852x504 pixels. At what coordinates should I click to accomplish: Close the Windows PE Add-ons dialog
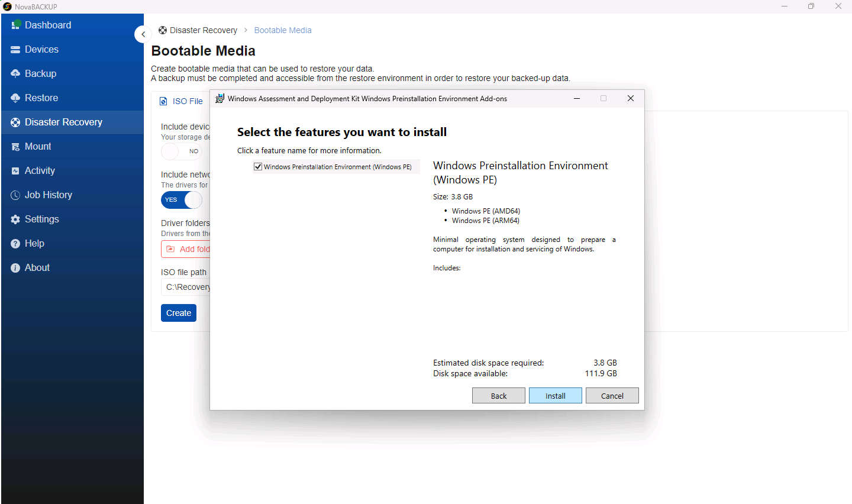tap(631, 98)
